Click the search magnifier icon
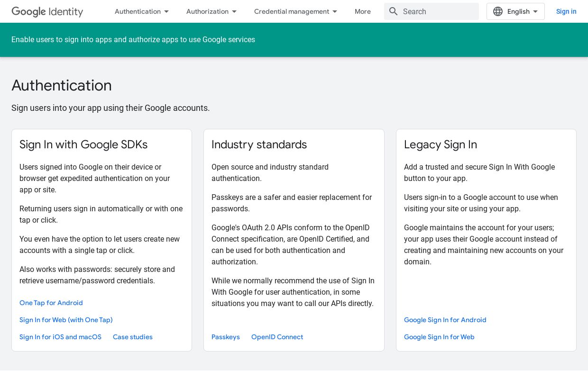The height and width of the screenshot is (379, 588). pyautogui.click(x=394, y=11)
